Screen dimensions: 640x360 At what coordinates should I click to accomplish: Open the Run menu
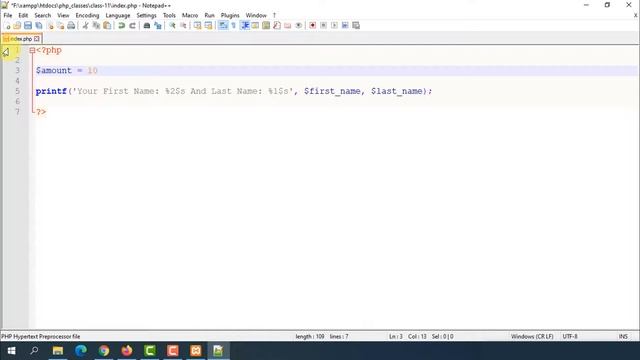(209, 16)
